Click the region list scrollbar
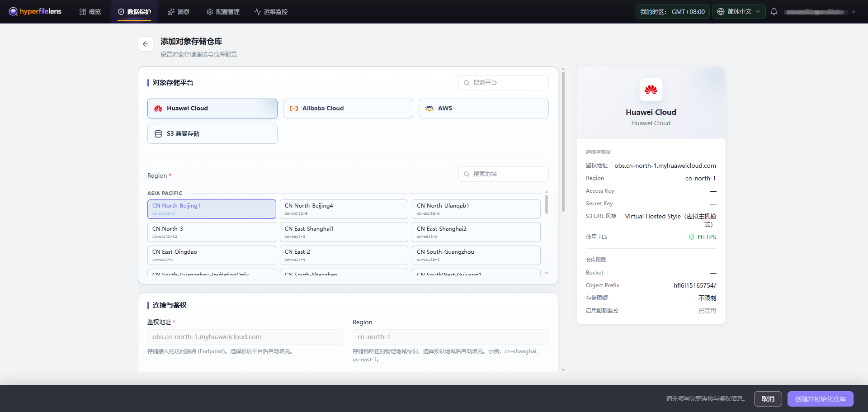Image resolution: width=868 pixels, height=412 pixels. pyautogui.click(x=547, y=204)
